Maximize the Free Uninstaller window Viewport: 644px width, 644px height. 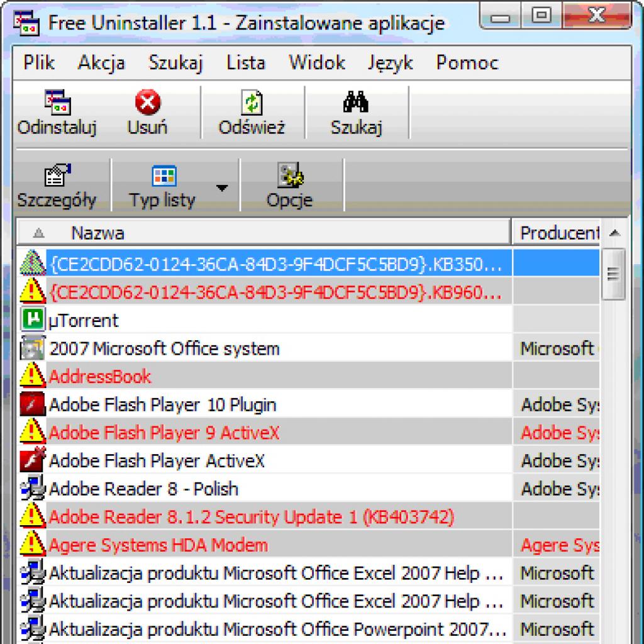click(541, 16)
